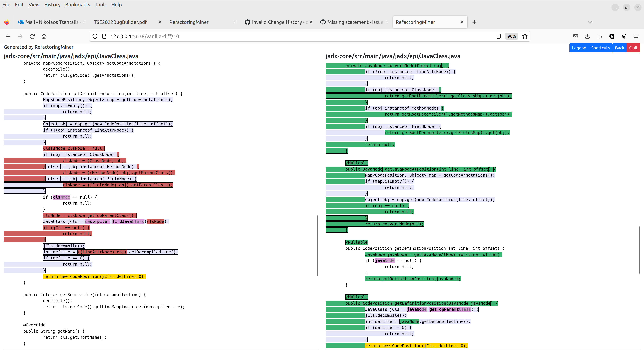Open the lock-shaped privacy extension
This screenshot has width=644, height=362.
(612, 36)
